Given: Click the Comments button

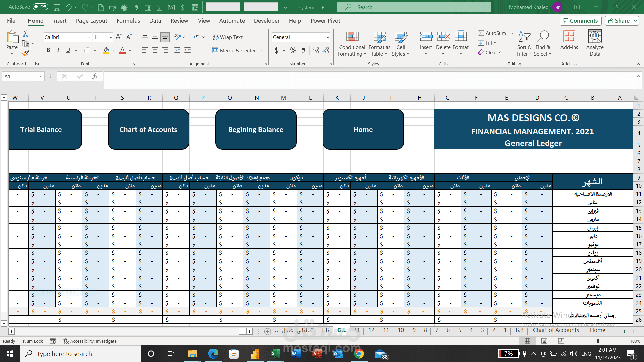Looking at the screenshot, I should (580, 21).
